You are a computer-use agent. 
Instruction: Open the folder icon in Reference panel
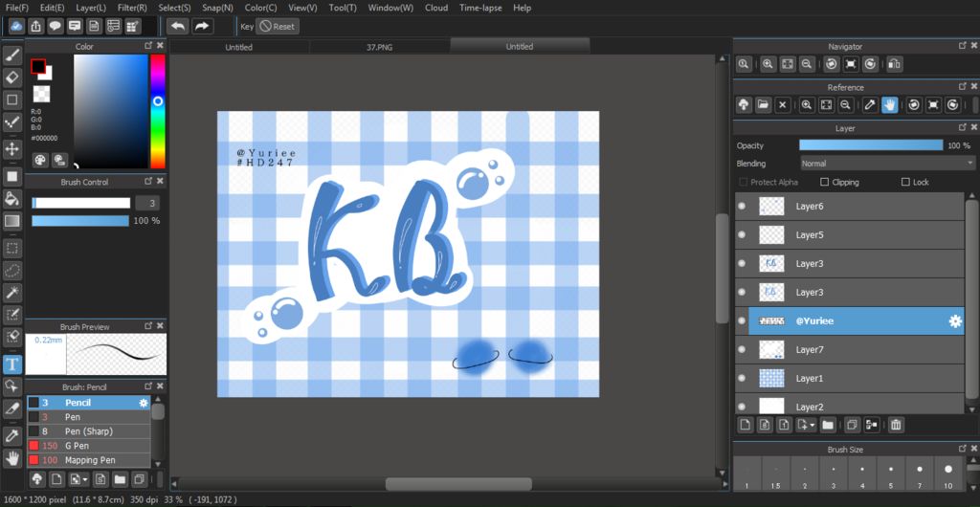(763, 105)
